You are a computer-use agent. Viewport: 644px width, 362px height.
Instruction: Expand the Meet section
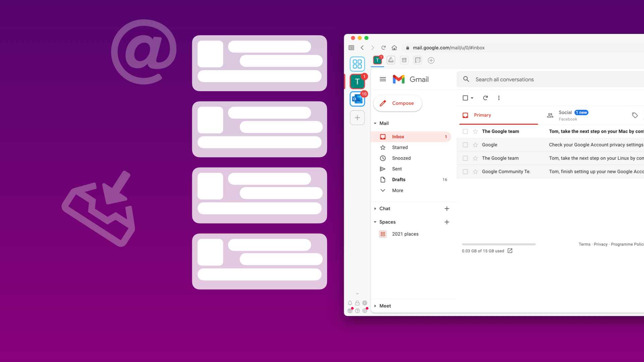pyautogui.click(x=375, y=305)
